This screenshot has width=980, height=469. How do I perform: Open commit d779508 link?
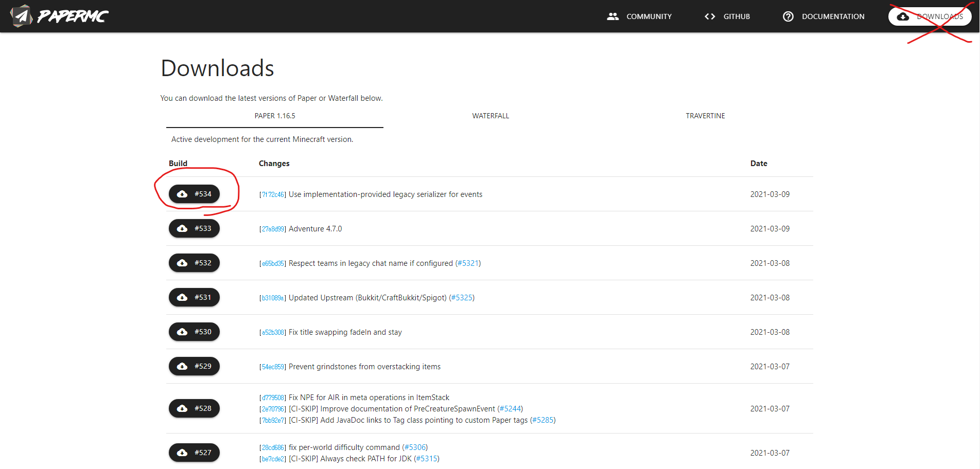pos(273,398)
